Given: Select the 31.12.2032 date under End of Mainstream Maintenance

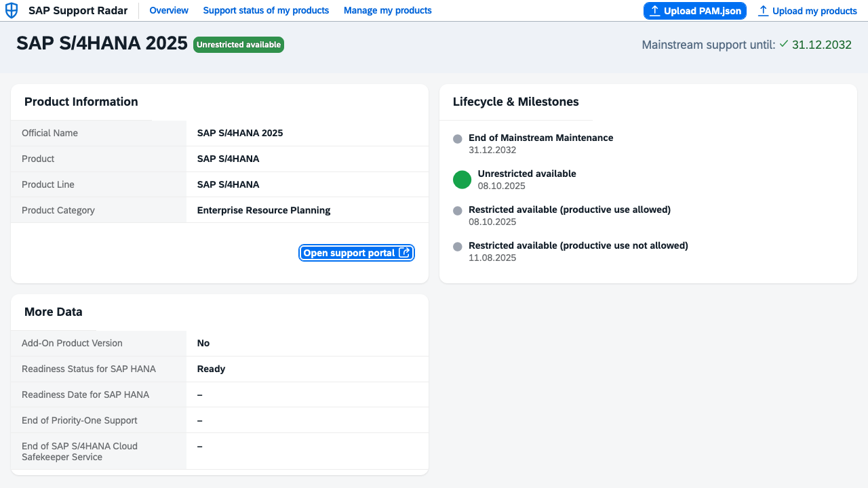Looking at the screenshot, I should pyautogui.click(x=492, y=150).
